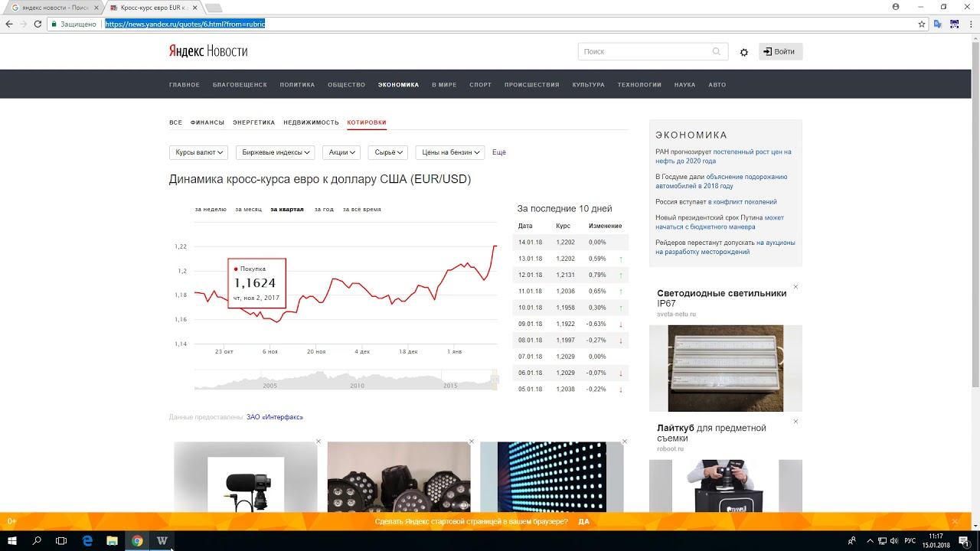Close the Лайткуб ad
Viewport: 980px width, 551px height.
(x=795, y=422)
